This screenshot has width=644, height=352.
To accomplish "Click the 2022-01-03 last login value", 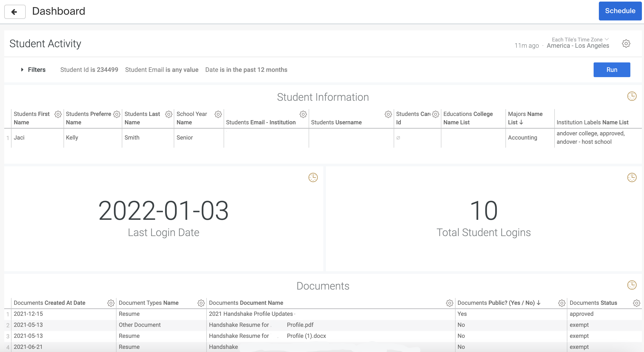I will coord(163,211).
